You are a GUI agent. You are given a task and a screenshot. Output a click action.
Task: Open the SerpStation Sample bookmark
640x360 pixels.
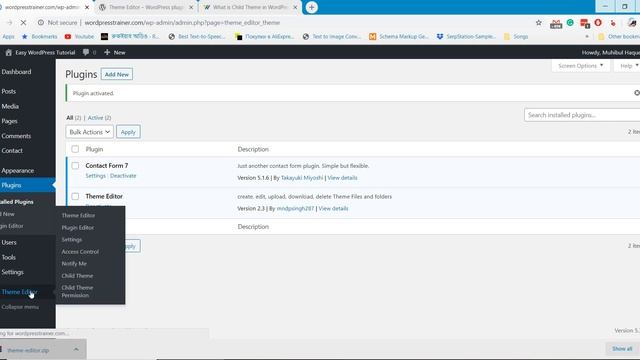[466, 37]
